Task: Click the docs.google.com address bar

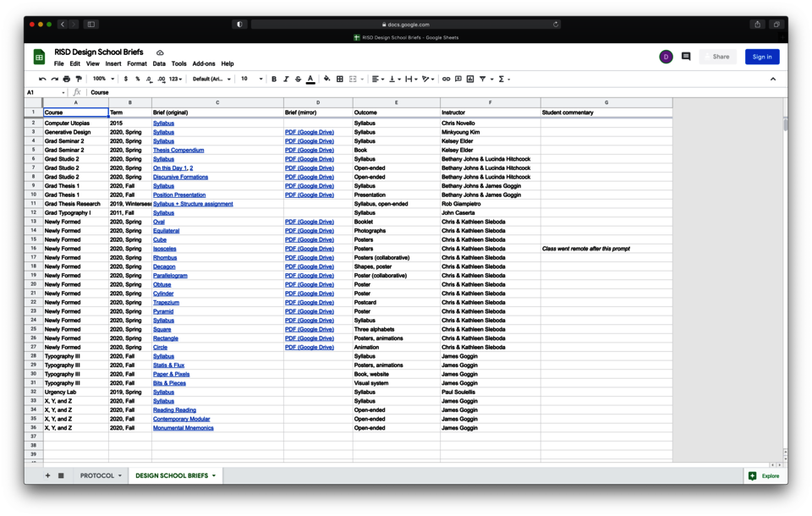Action: (405, 25)
